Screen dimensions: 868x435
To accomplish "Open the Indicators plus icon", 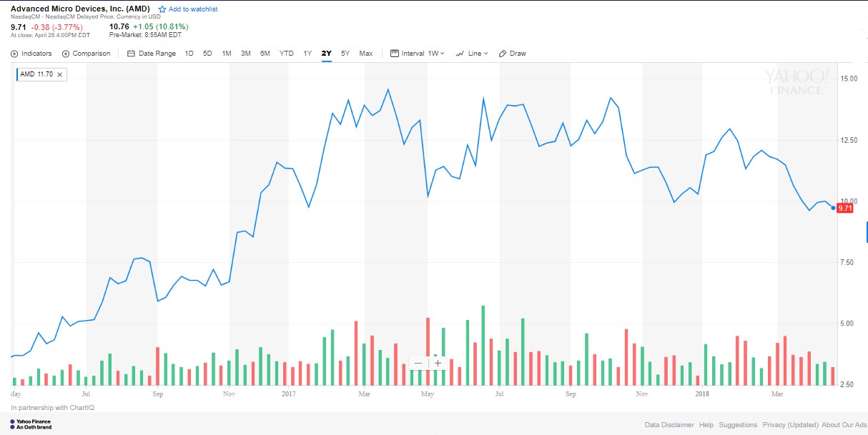I will 14,54.
